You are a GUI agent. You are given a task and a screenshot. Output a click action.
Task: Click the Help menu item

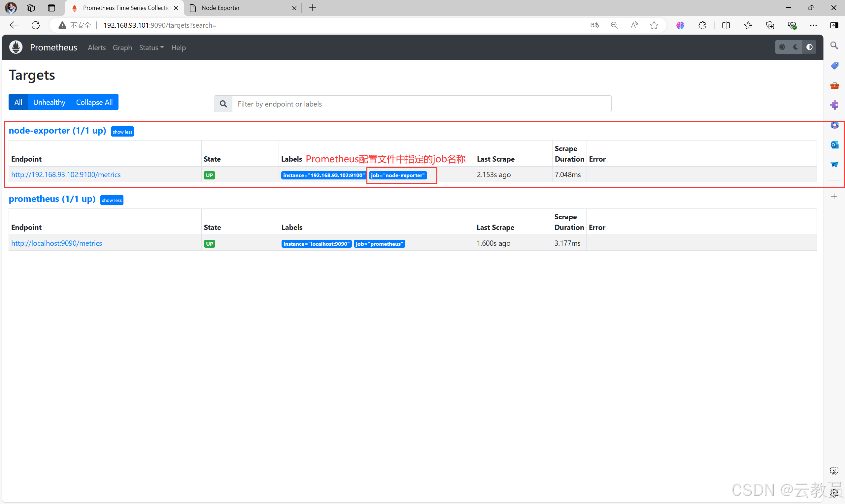pos(178,47)
